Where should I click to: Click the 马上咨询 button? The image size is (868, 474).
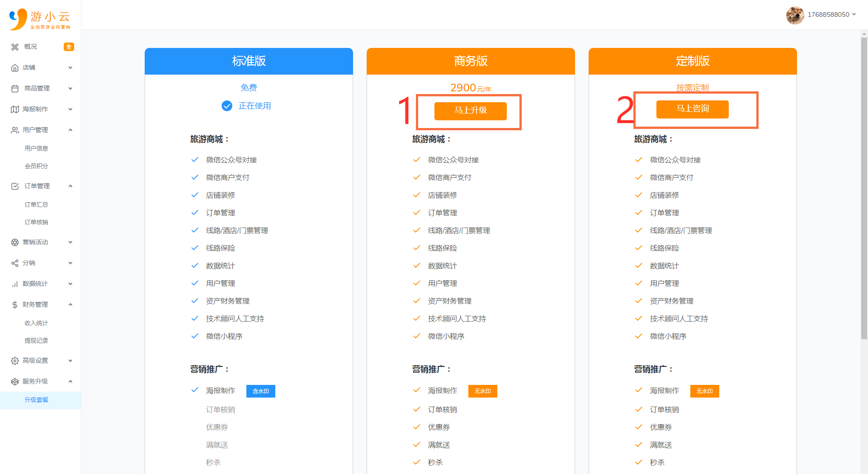[693, 109]
